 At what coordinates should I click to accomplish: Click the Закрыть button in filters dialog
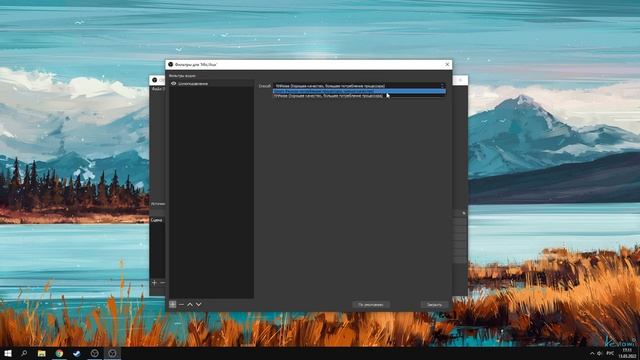click(434, 305)
